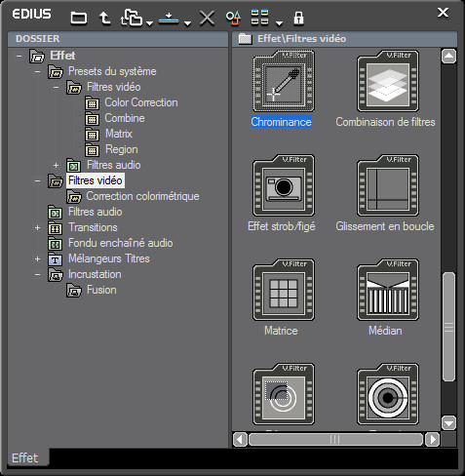The image size is (465, 476).
Task: Select Matrix preset folder
Action: [119, 134]
